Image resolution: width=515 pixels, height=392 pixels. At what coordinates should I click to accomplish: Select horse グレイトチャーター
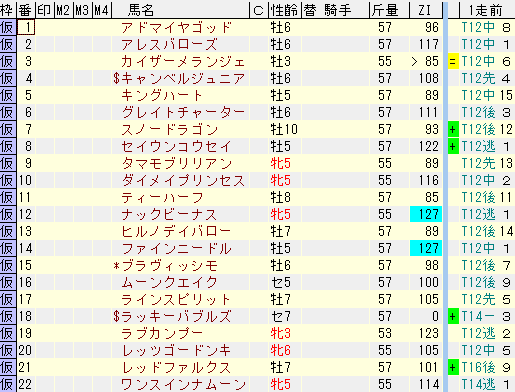click(x=183, y=112)
